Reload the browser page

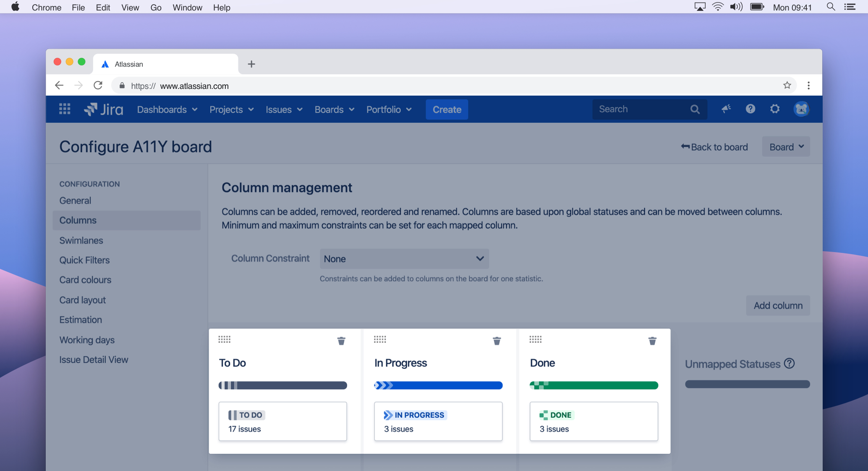coord(98,86)
